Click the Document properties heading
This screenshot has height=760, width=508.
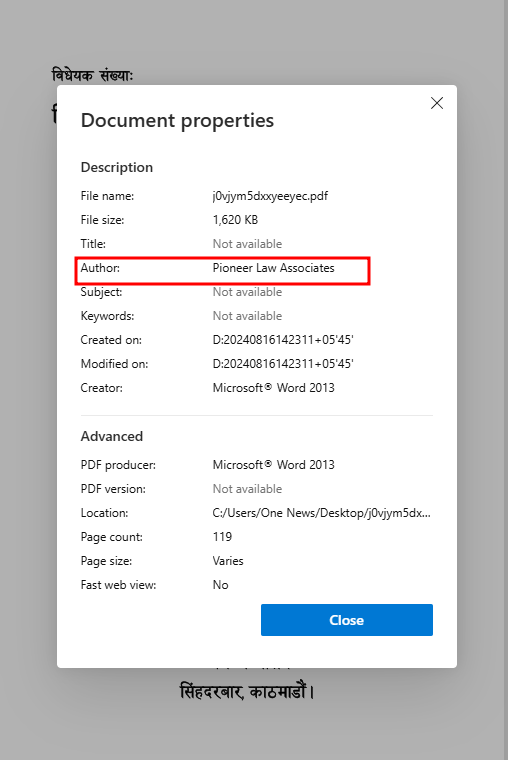click(x=177, y=121)
